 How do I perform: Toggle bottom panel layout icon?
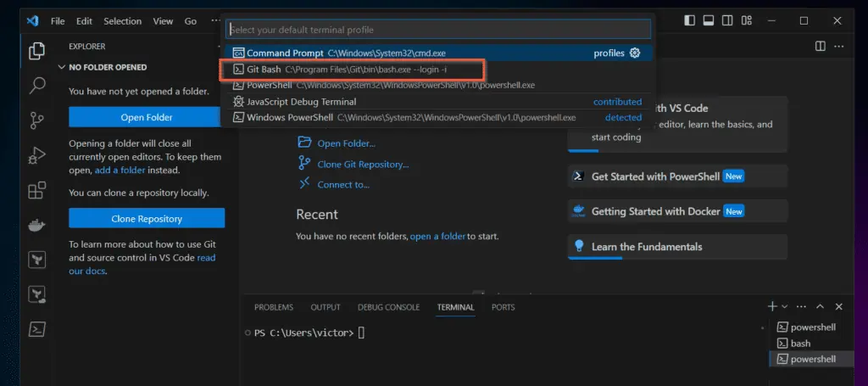708,20
